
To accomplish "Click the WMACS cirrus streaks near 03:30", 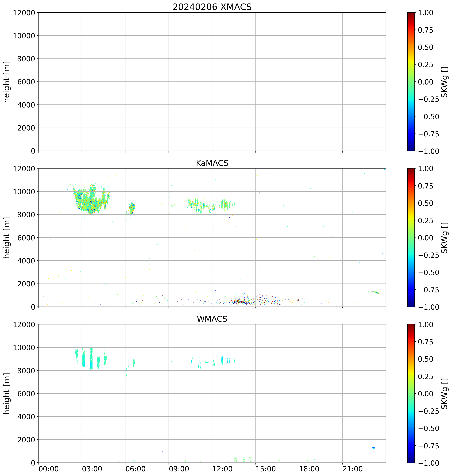I will [x=91, y=359].
